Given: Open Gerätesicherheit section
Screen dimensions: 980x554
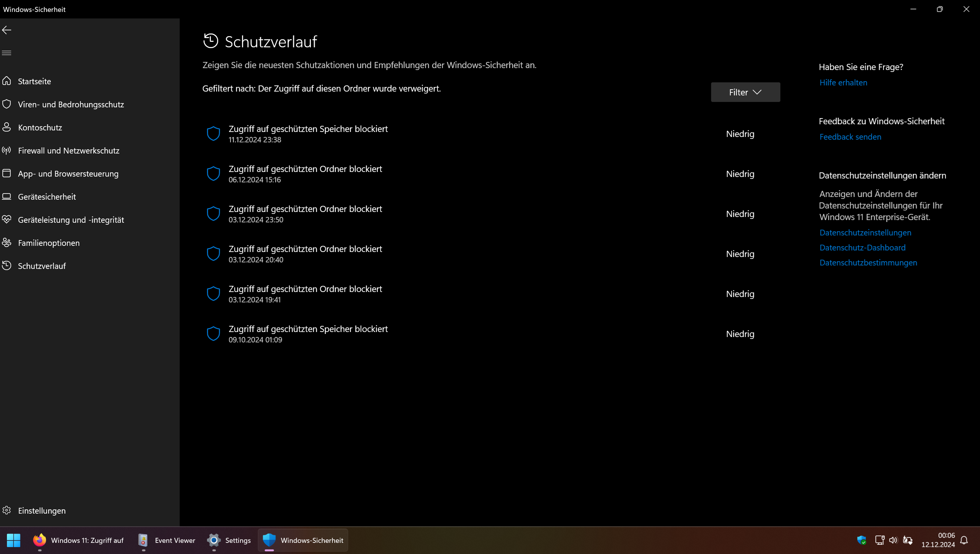Looking at the screenshot, I should click(47, 197).
